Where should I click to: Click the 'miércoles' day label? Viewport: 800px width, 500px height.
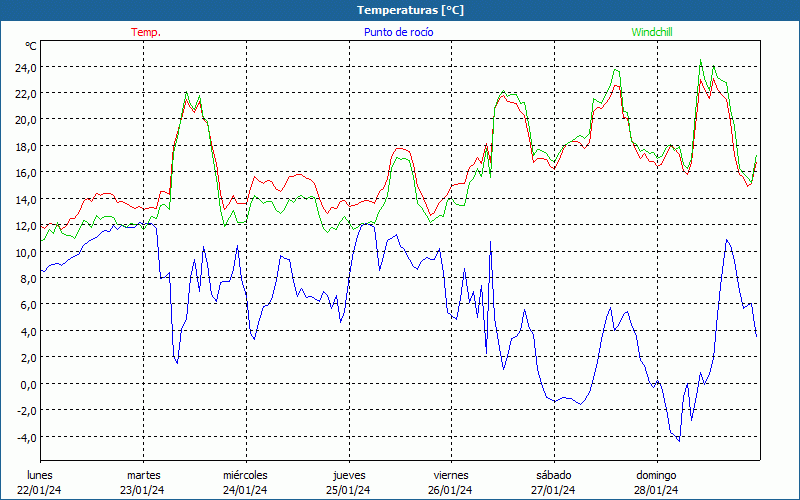pos(245,475)
